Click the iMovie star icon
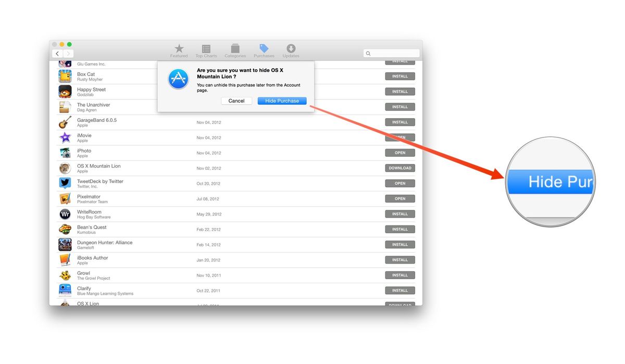The width and height of the screenshot is (625, 364). click(65, 137)
